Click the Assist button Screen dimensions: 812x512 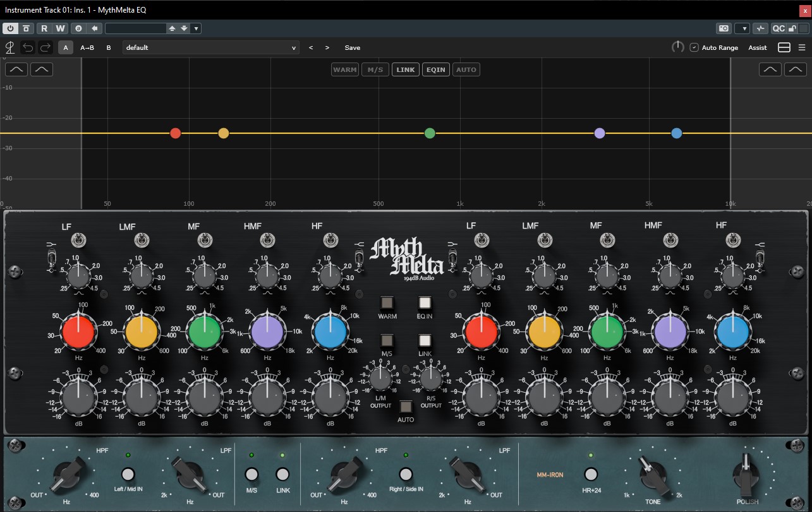758,47
